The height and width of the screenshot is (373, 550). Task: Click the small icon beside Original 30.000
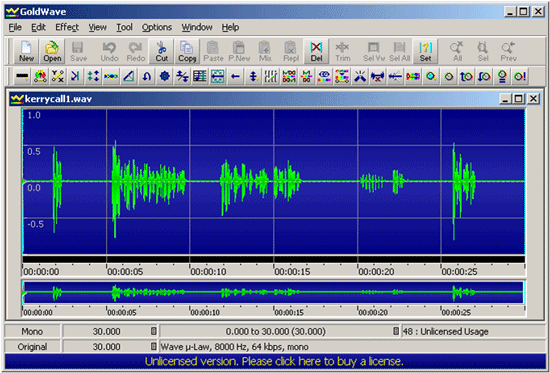tap(153, 347)
